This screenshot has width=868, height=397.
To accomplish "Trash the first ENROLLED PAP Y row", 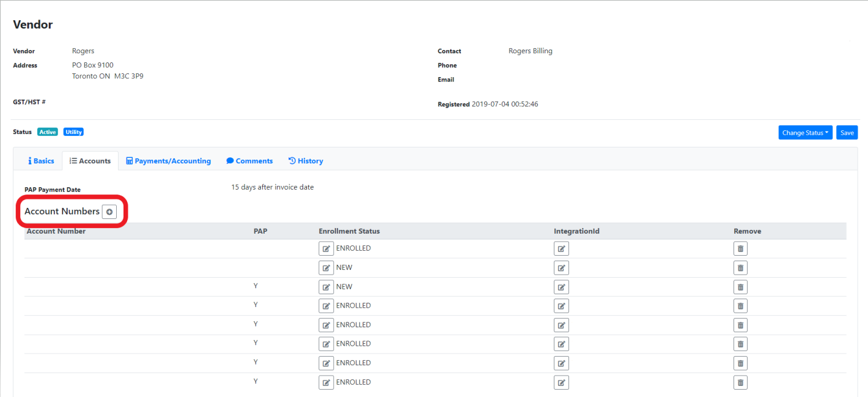I will [740, 306].
